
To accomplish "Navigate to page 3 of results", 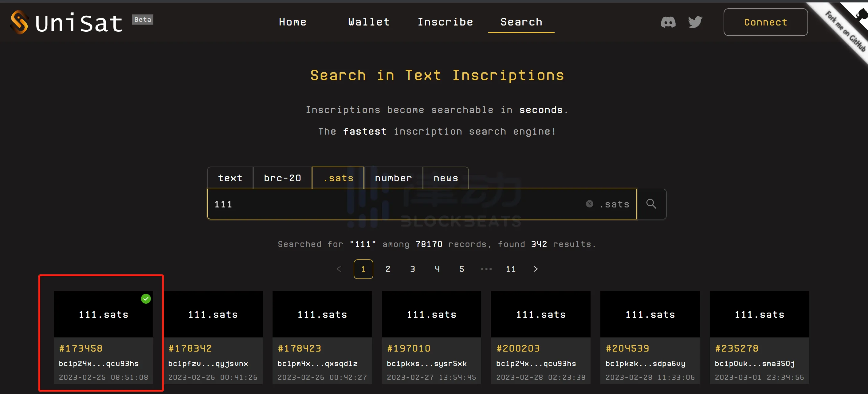I will (x=412, y=268).
